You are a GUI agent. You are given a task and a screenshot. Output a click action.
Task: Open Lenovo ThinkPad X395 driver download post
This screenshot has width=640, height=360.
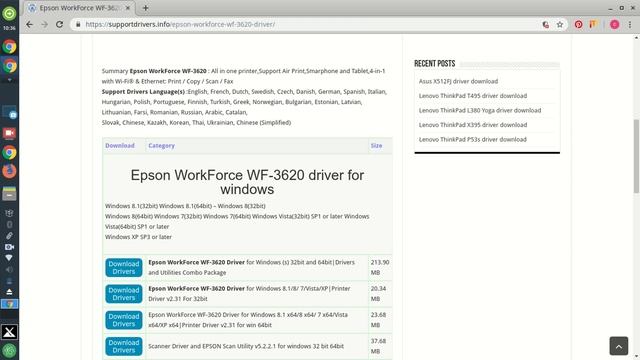(473, 125)
